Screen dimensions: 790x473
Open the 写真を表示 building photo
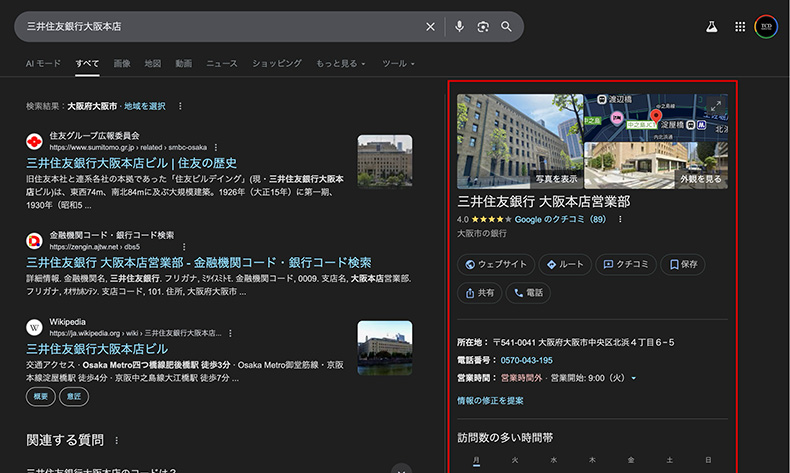tap(520, 142)
